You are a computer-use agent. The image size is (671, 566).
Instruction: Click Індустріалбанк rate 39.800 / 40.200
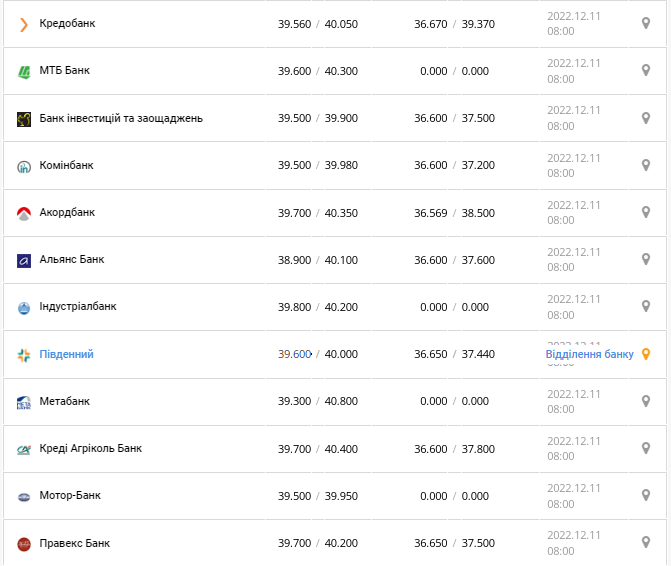click(318, 308)
